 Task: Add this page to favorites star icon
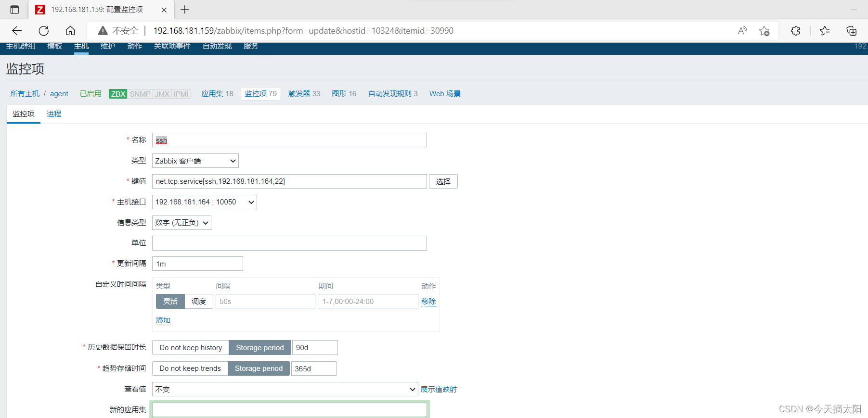[764, 31]
